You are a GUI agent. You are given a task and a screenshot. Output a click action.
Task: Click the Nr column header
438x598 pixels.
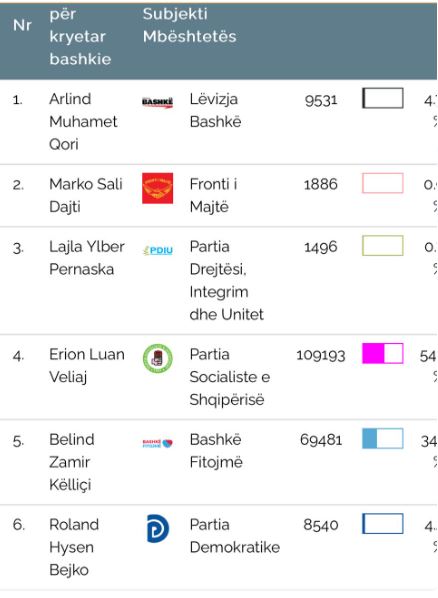[22, 25]
